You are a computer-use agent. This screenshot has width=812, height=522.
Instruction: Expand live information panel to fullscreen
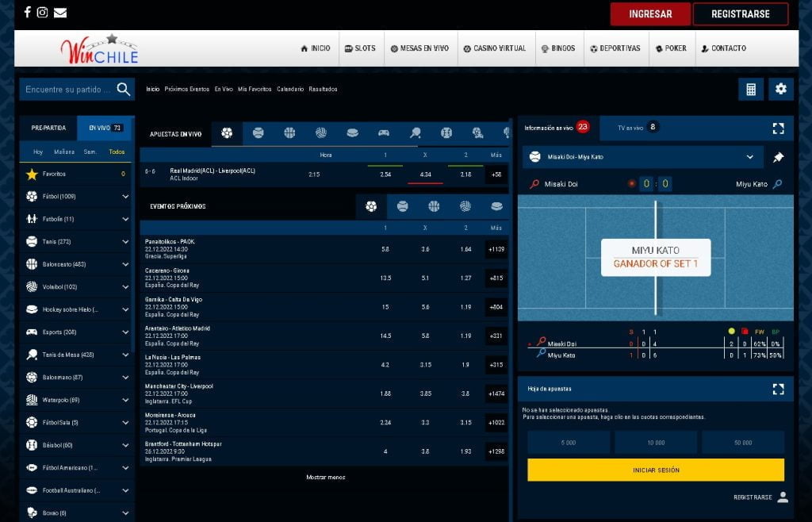[x=779, y=128]
